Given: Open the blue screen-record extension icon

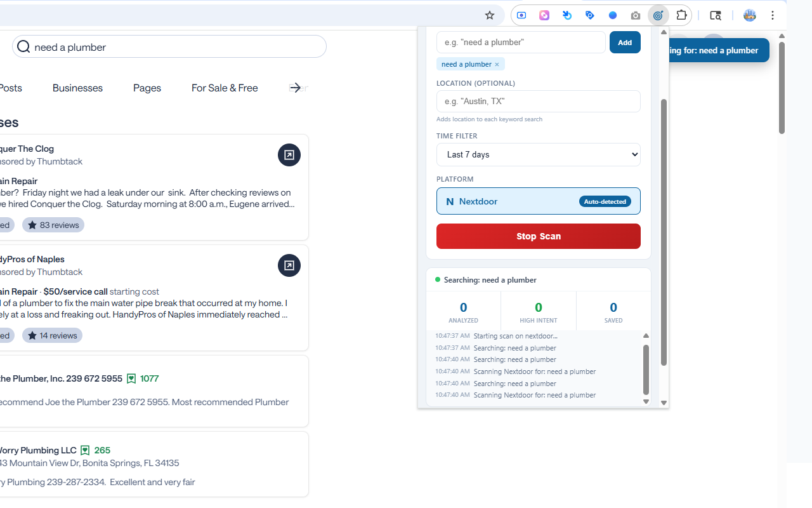Looking at the screenshot, I should pyautogui.click(x=521, y=15).
